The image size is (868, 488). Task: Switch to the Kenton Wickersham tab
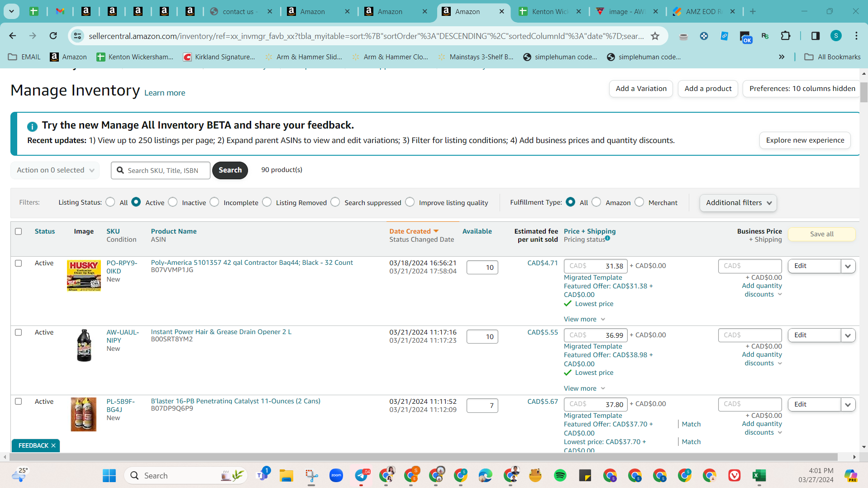[x=550, y=11]
